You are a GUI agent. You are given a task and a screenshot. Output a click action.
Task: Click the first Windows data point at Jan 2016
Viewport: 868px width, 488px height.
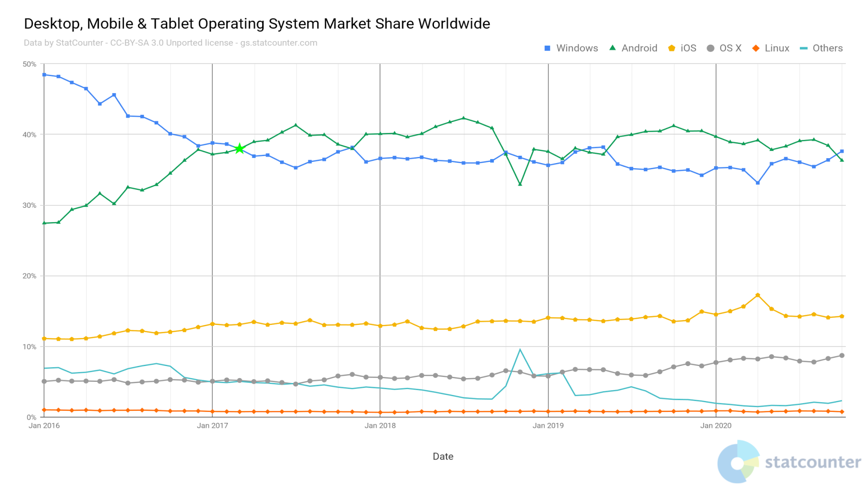click(x=44, y=75)
